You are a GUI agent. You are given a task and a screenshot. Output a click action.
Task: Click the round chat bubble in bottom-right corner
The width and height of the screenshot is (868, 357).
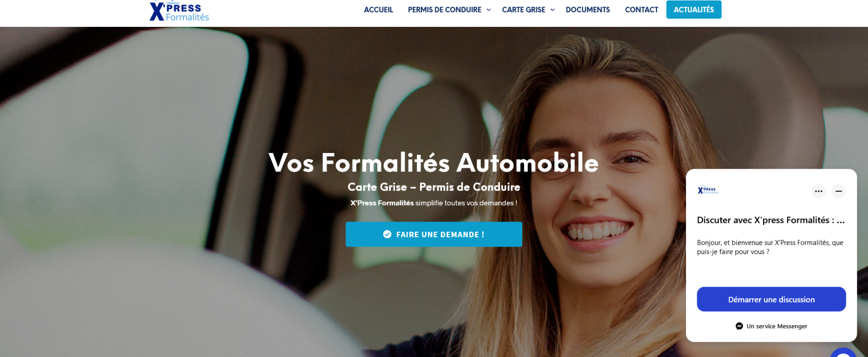tap(843, 354)
